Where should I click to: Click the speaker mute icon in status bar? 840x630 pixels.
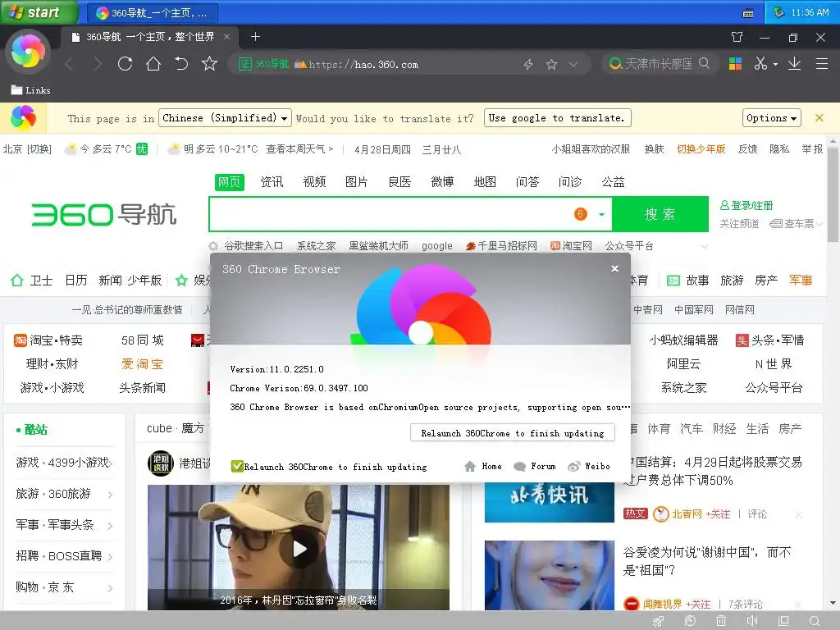[x=752, y=621]
